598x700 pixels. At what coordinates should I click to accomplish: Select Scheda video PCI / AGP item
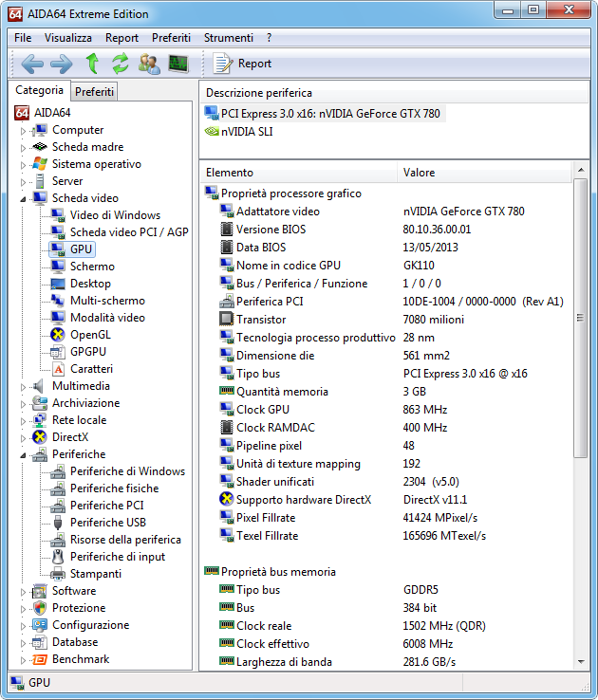click(129, 232)
